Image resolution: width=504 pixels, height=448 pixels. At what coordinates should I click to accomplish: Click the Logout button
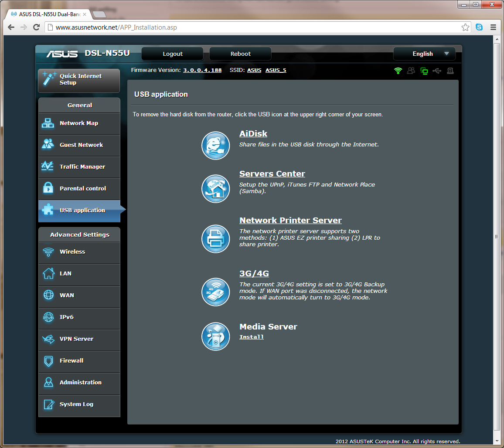pos(173,54)
